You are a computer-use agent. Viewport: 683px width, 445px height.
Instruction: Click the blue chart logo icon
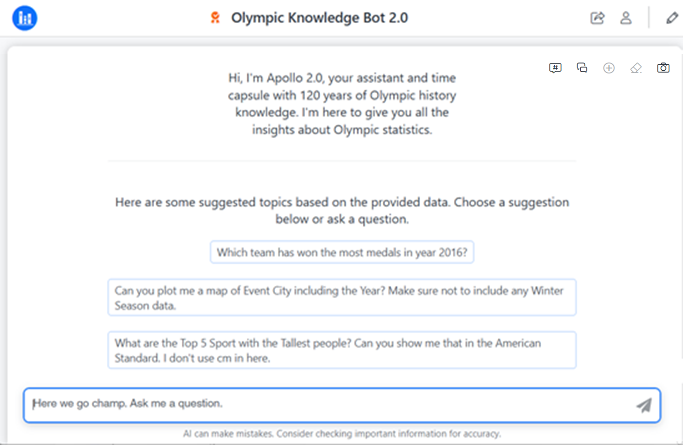point(24,18)
